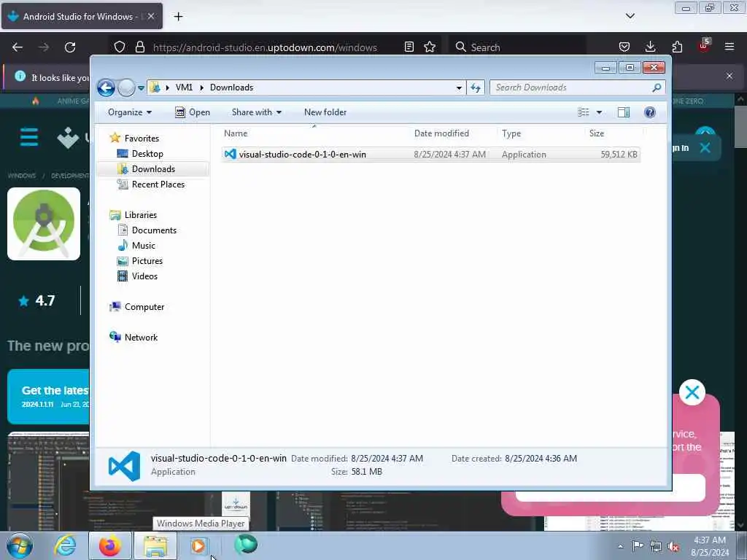Image resolution: width=747 pixels, height=560 pixels.
Task: Create a New folder
Action: pos(325,112)
